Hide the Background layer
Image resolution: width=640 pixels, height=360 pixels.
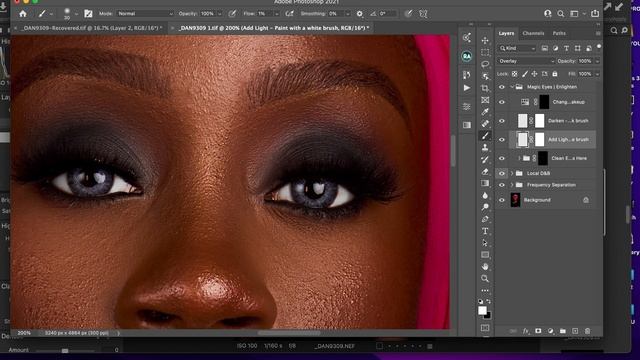(502, 200)
